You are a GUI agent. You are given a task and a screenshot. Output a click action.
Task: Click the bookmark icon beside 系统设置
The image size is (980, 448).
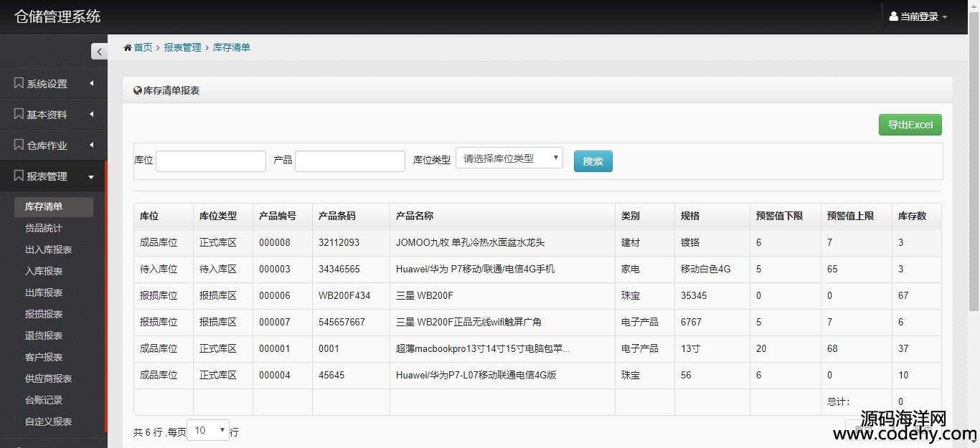19,83
